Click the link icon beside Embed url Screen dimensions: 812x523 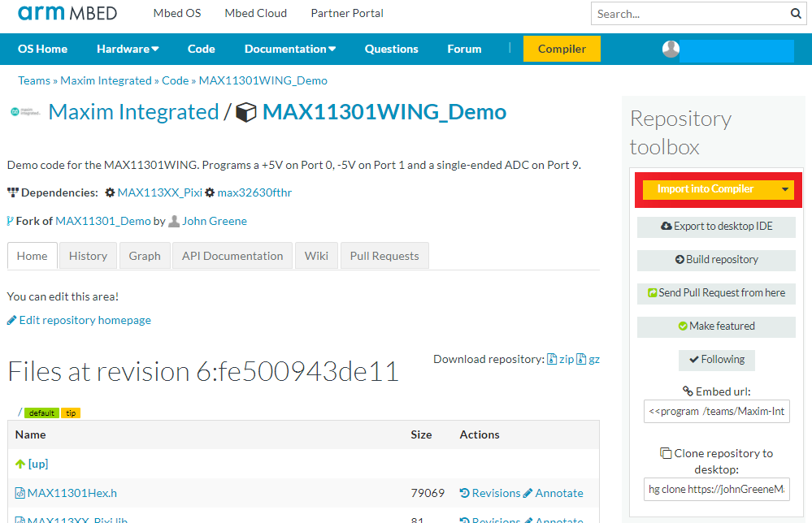coord(688,391)
